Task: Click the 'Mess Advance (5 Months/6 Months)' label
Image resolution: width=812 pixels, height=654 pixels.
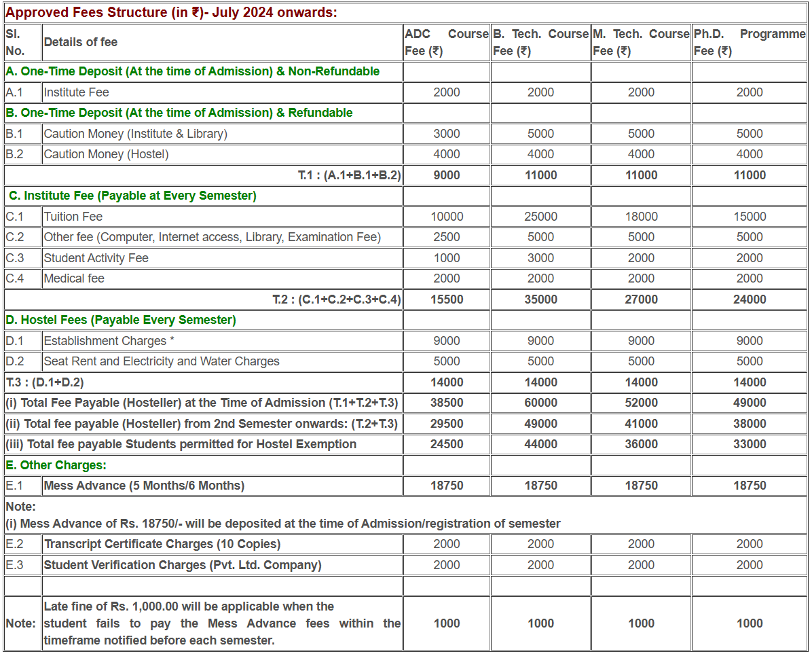Action: point(144,486)
